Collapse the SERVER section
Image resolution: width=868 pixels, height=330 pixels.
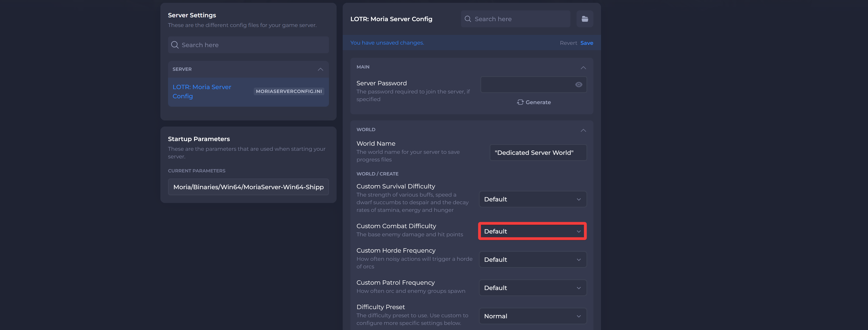click(x=320, y=69)
